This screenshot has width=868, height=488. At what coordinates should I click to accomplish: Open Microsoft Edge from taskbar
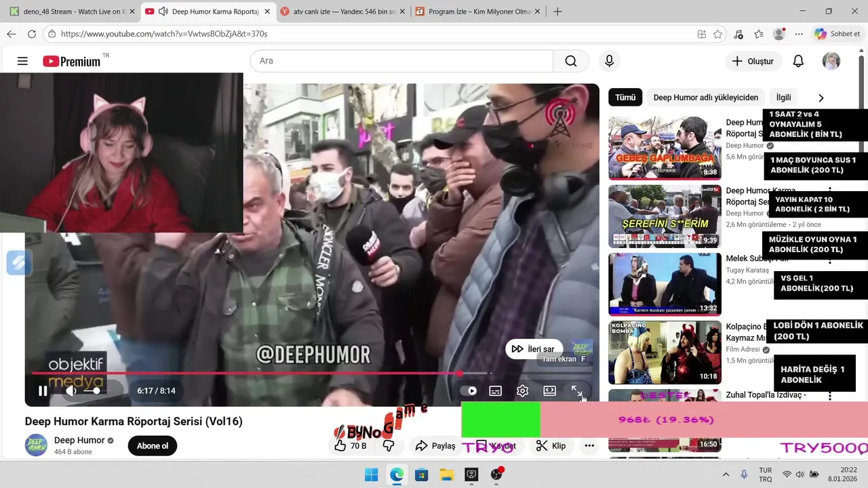[x=397, y=474]
